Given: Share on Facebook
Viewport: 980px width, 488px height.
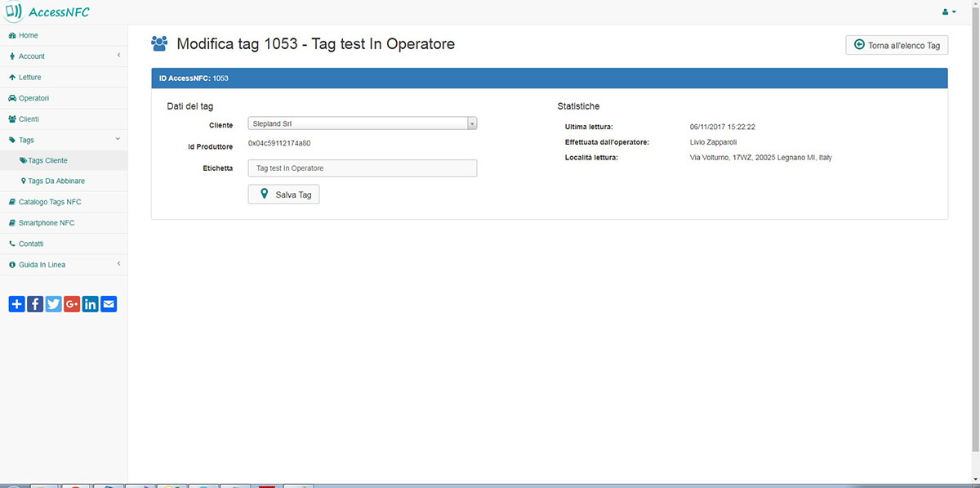Looking at the screenshot, I should 35,304.
